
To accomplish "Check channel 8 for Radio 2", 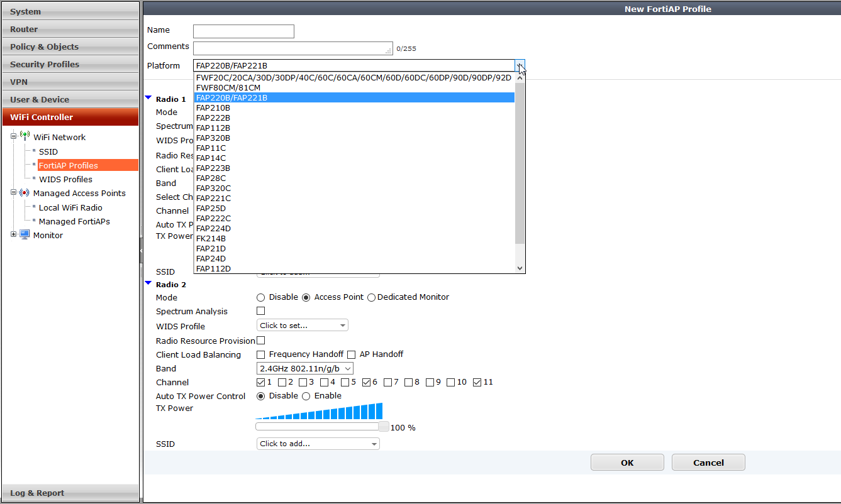I will click(x=409, y=382).
